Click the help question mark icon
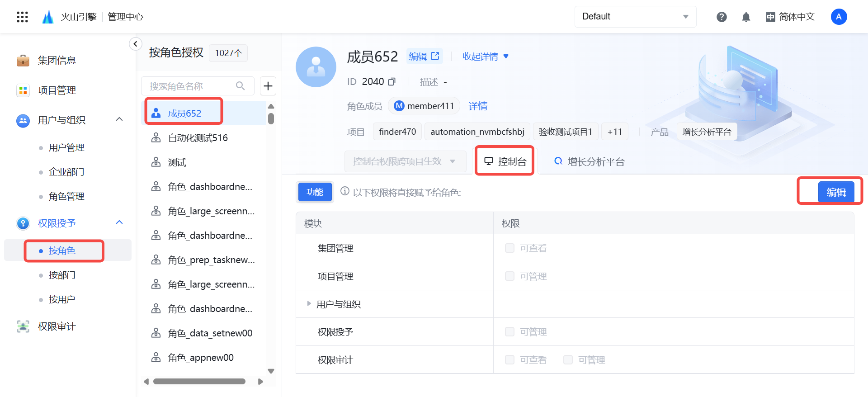Viewport: 868px width, 397px height. tap(722, 17)
